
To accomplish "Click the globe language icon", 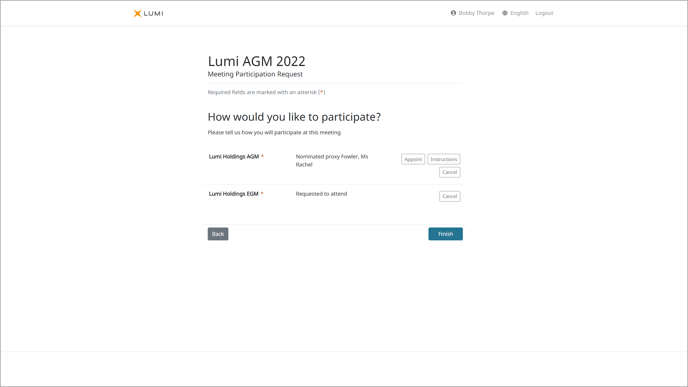I will tap(505, 13).
